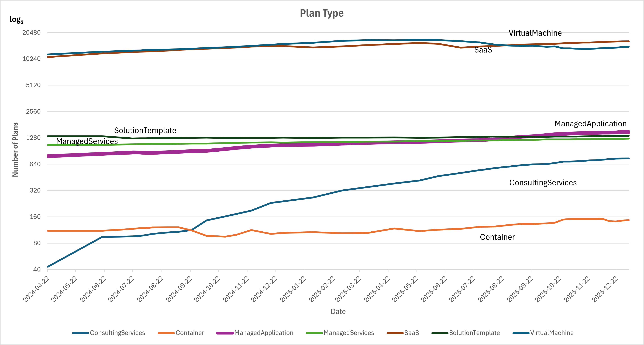
Task: Click the orange Container legend line swatch
Action: (x=166, y=333)
